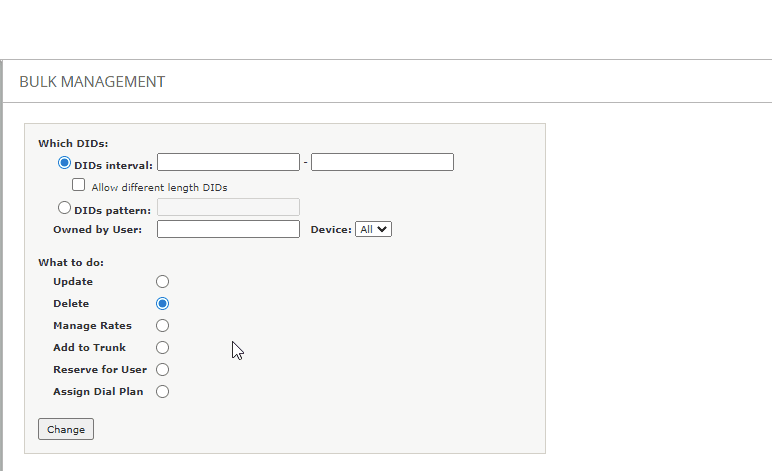Click the 'Which DIDs:' label
Viewport: 772px width, 471px height.
[x=73, y=144]
